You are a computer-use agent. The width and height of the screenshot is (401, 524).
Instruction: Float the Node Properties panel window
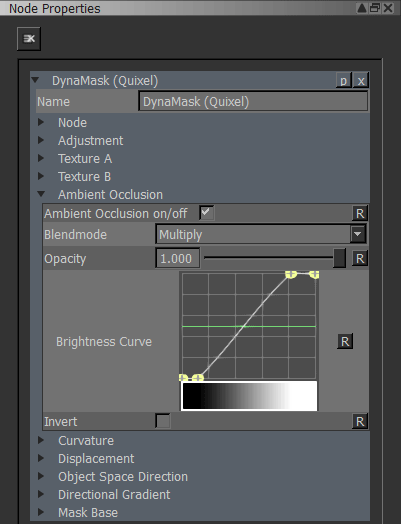(x=375, y=8)
